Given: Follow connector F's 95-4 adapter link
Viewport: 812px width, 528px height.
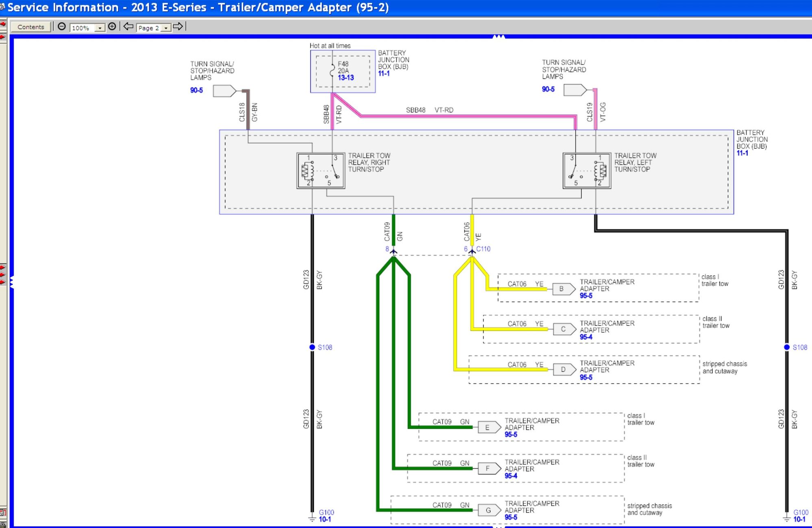Looking at the screenshot, I should 511,476.
